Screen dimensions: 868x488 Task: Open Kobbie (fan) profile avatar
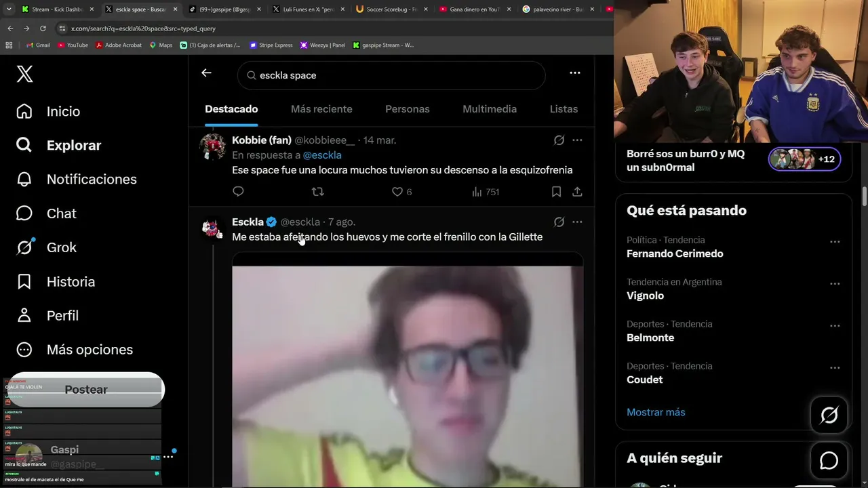point(212,146)
